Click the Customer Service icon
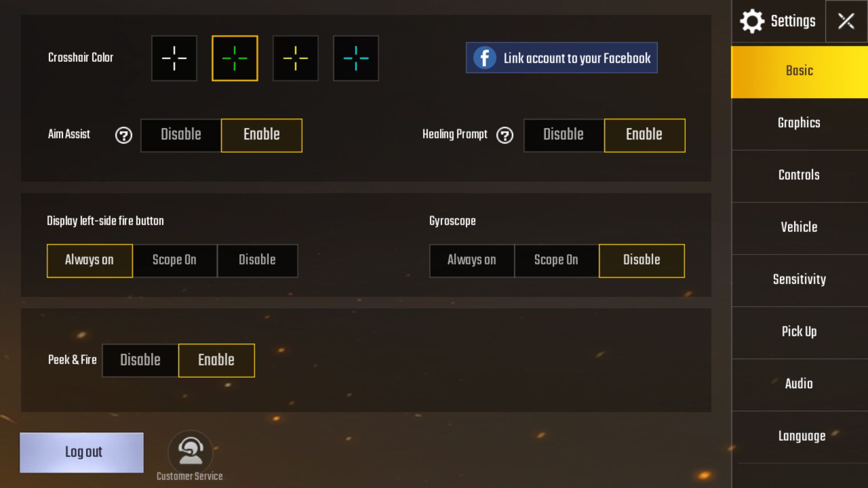The height and width of the screenshot is (488, 868). 190,451
